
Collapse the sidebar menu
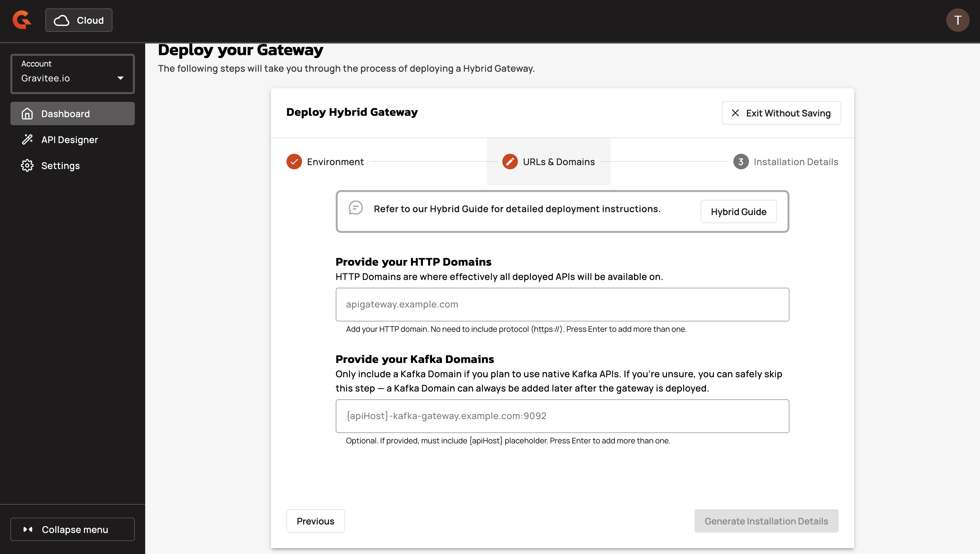tap(72, 529)
